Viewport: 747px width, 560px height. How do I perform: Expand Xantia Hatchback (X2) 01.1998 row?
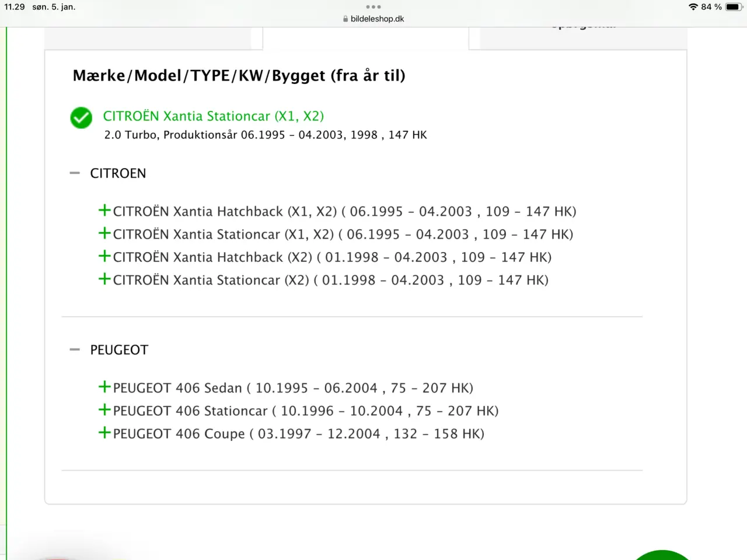pos(104,256)
